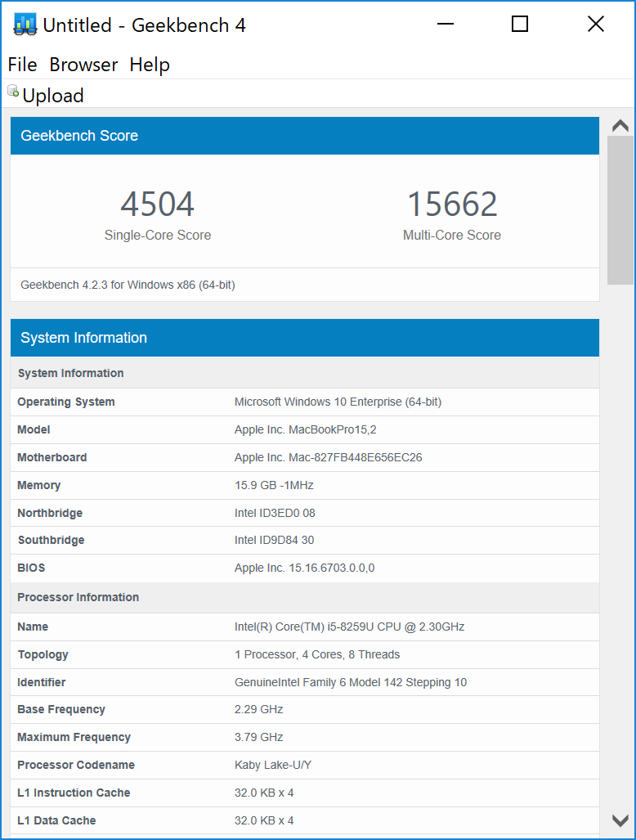Viewport: 636px width, 840px height.
Task: Click the Memory row label
Action: pos(39,486)
